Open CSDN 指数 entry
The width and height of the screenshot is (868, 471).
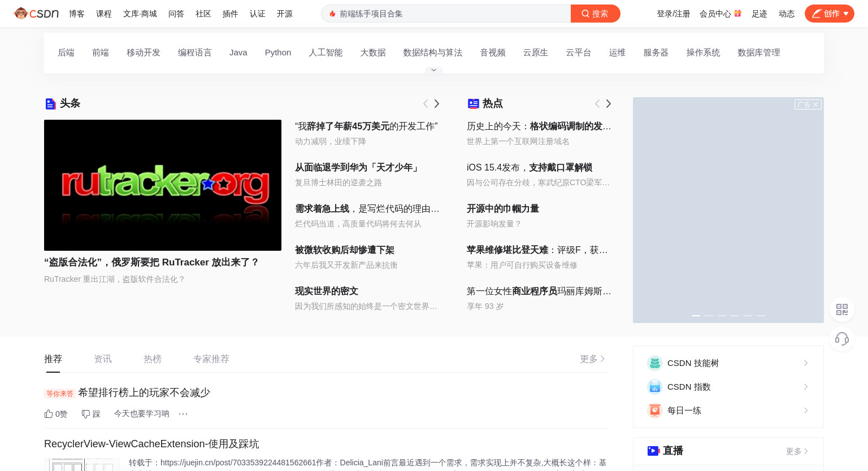pyautogui.click(x=728, y=387)
